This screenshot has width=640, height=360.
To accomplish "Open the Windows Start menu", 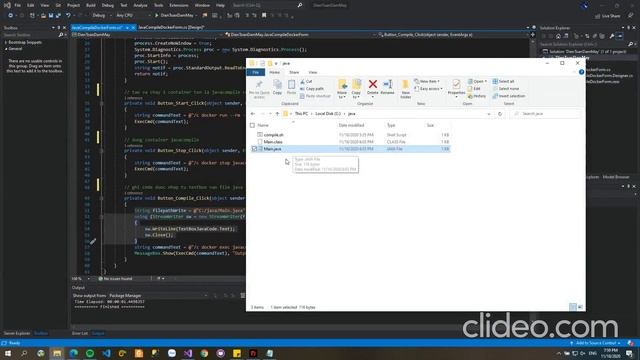I will click(8, 353).
